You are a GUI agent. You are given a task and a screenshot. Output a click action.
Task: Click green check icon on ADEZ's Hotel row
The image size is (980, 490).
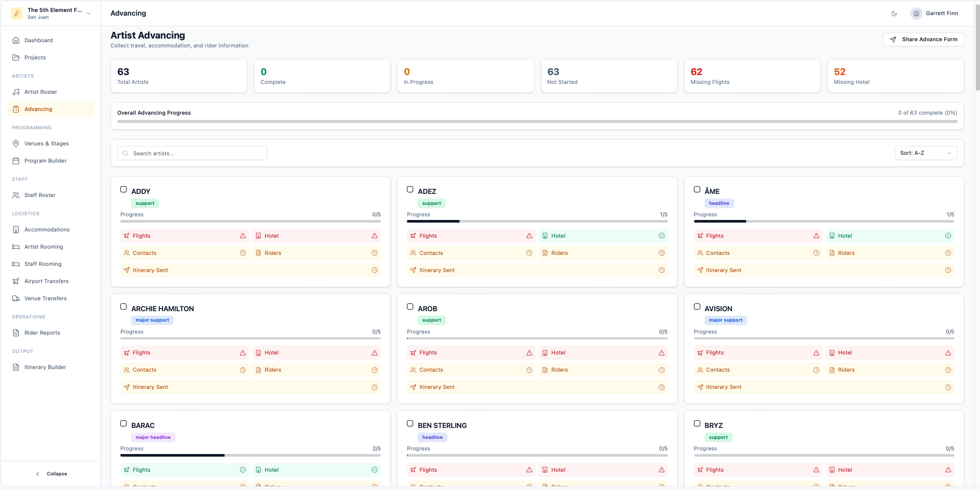[661, 236]
